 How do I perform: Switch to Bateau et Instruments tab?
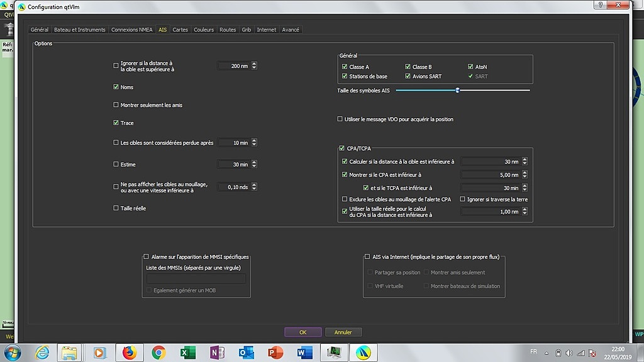tap(80, 30)
